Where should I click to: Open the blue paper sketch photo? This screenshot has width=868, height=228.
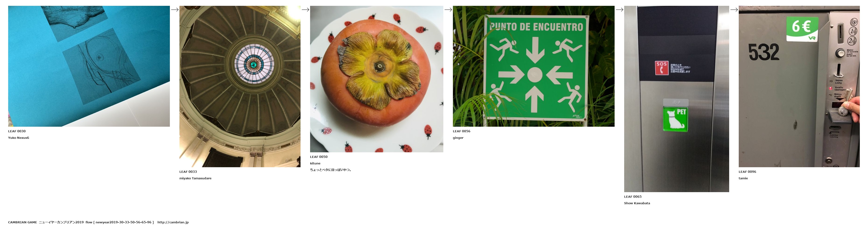(x=89, y=66)
